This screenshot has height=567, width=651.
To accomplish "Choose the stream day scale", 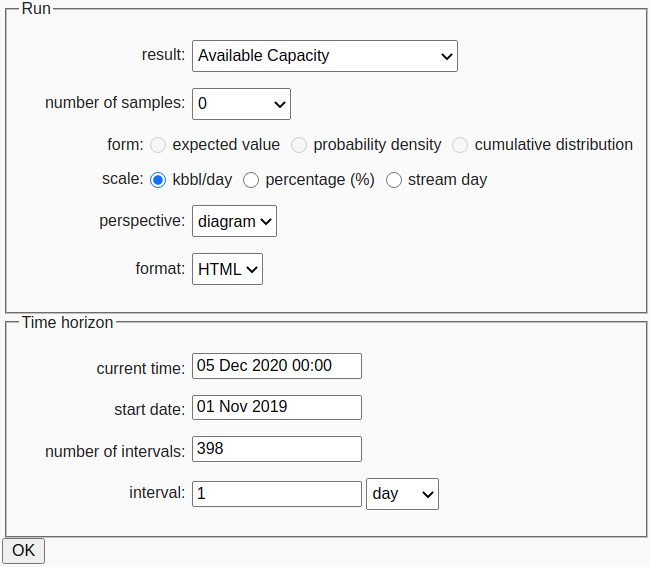I will coord(394,180).
